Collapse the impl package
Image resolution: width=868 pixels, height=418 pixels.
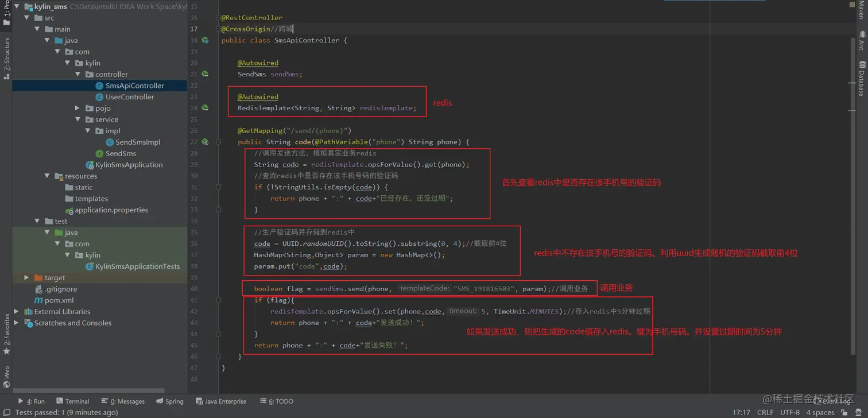[88, 131]
